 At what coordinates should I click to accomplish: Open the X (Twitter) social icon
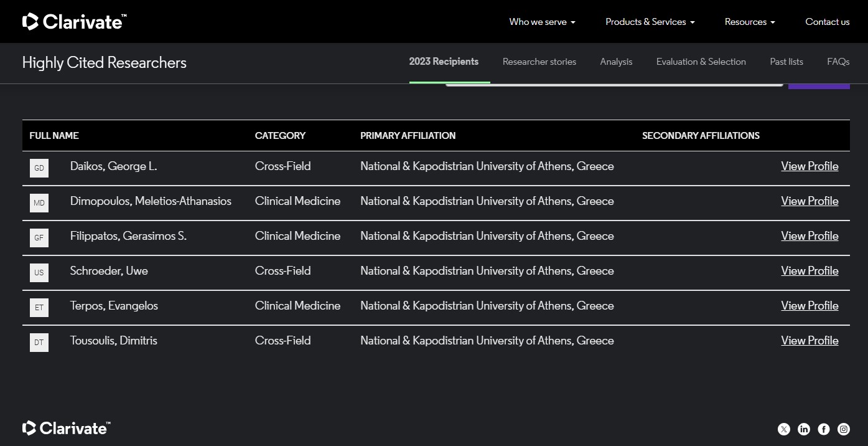[x=784, y=429]
